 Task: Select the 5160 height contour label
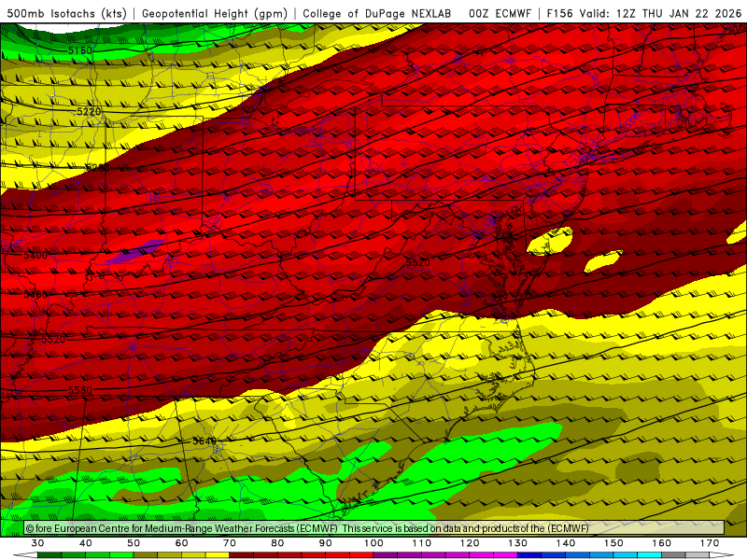79,50
